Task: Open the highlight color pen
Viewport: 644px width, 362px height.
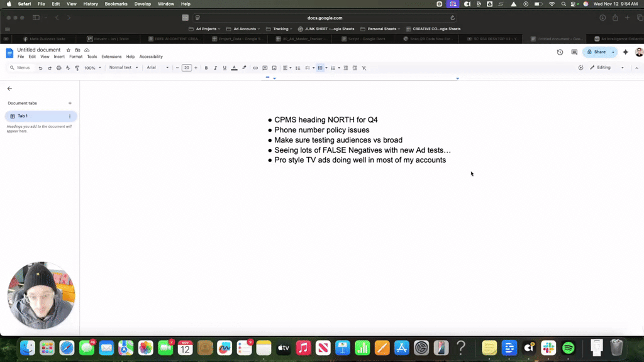Action: (244, 68)
